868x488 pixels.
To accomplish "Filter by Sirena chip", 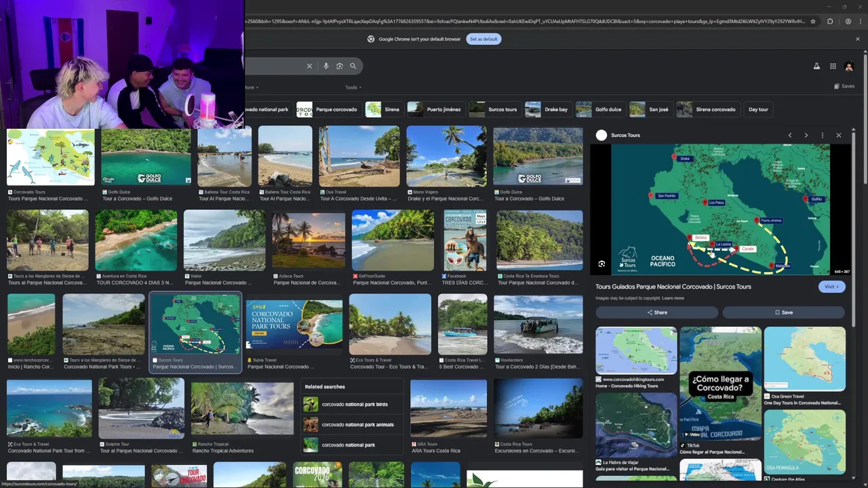I will 384,109.
